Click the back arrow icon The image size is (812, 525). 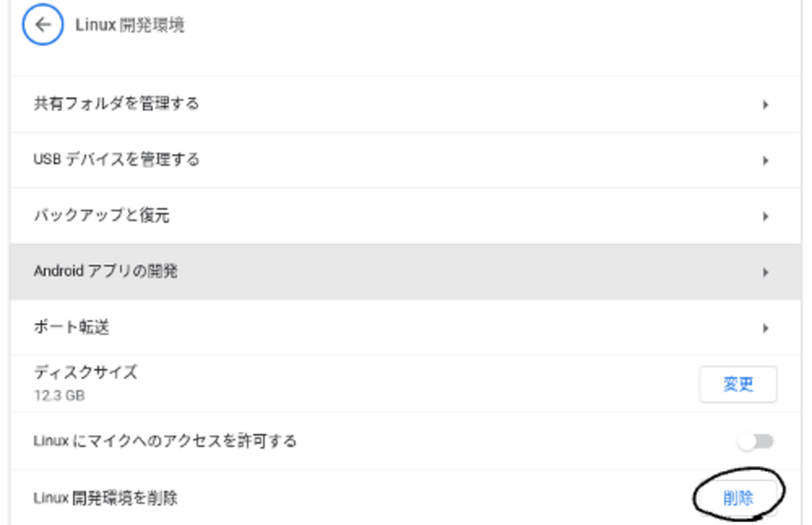(x=42, y=25)
